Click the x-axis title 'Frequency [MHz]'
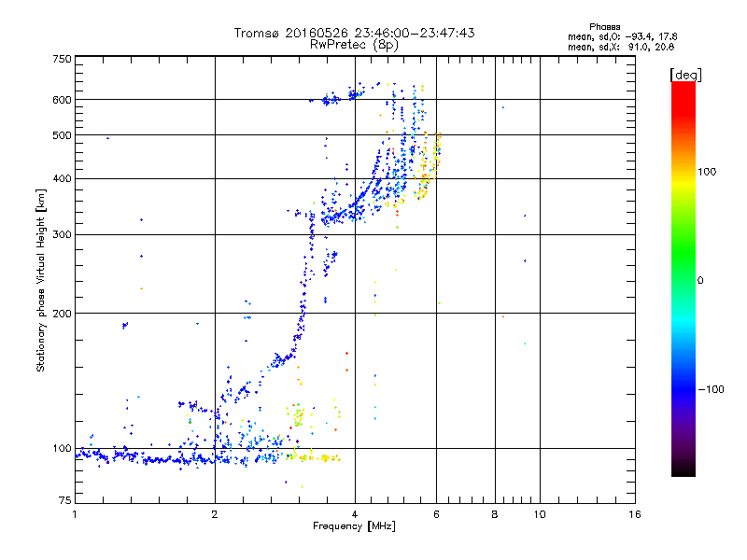 click(x=354, y=526)
